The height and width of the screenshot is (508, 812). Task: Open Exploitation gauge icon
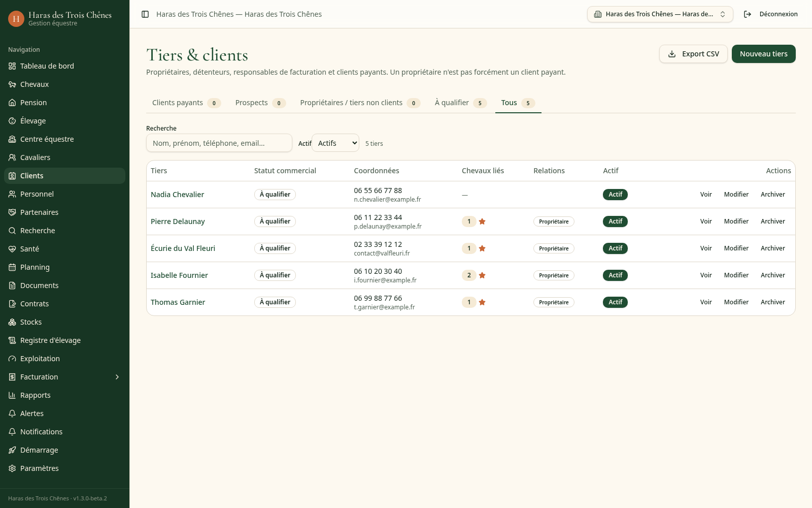tap(12, 359)
